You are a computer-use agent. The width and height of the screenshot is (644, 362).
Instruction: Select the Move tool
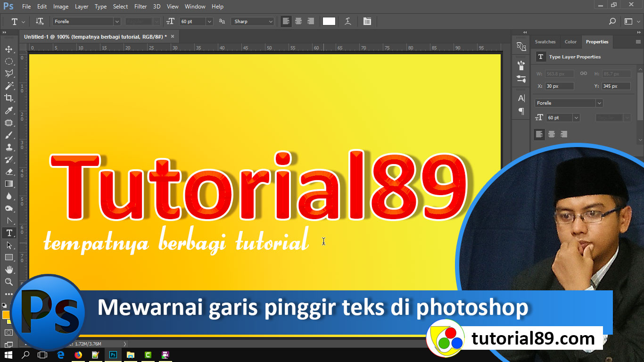click(8, 49)
